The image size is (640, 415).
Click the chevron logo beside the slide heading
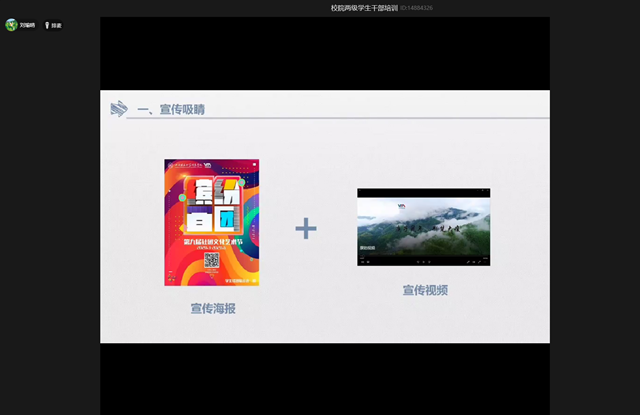tap(118, 108)
